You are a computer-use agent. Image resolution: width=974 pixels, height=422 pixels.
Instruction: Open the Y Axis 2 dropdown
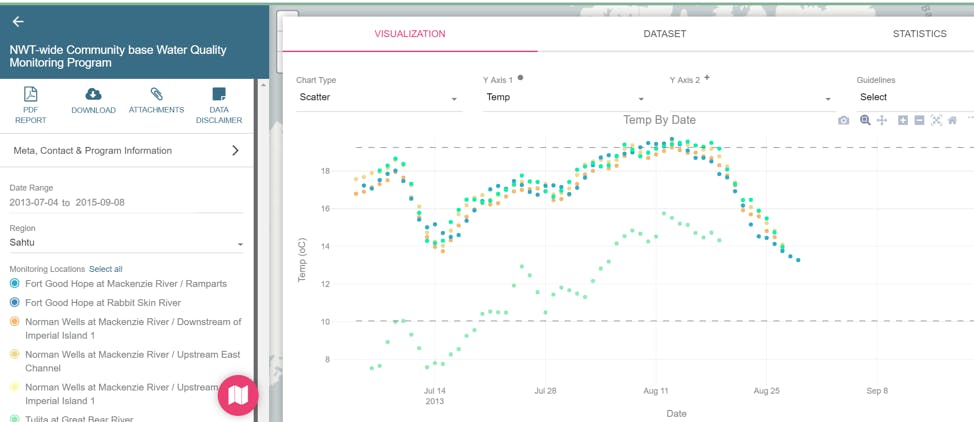tap(752, 98)
